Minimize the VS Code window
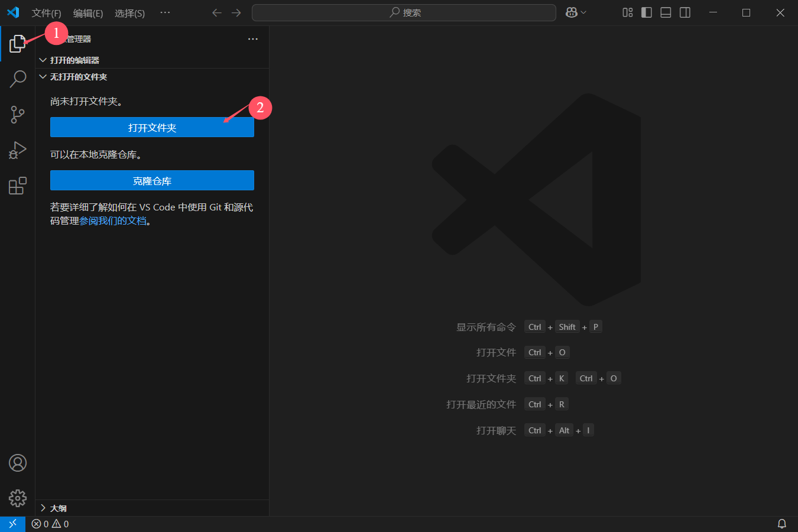 713,12
